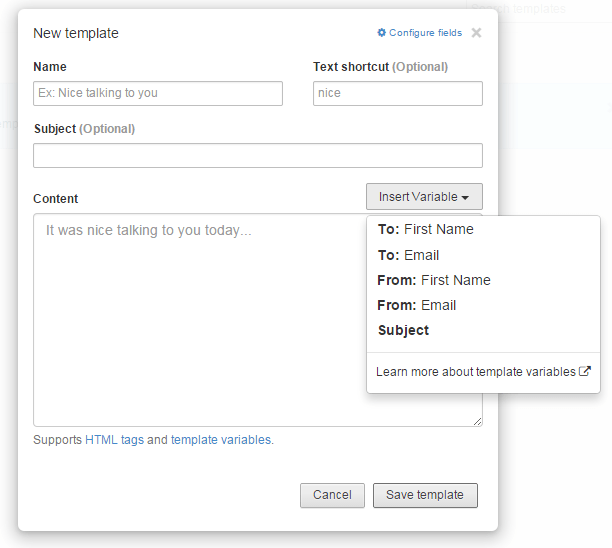Open the template variables link below Content
Image resolution: width=612 pixels, height=548 pixels.
(220, 439)
